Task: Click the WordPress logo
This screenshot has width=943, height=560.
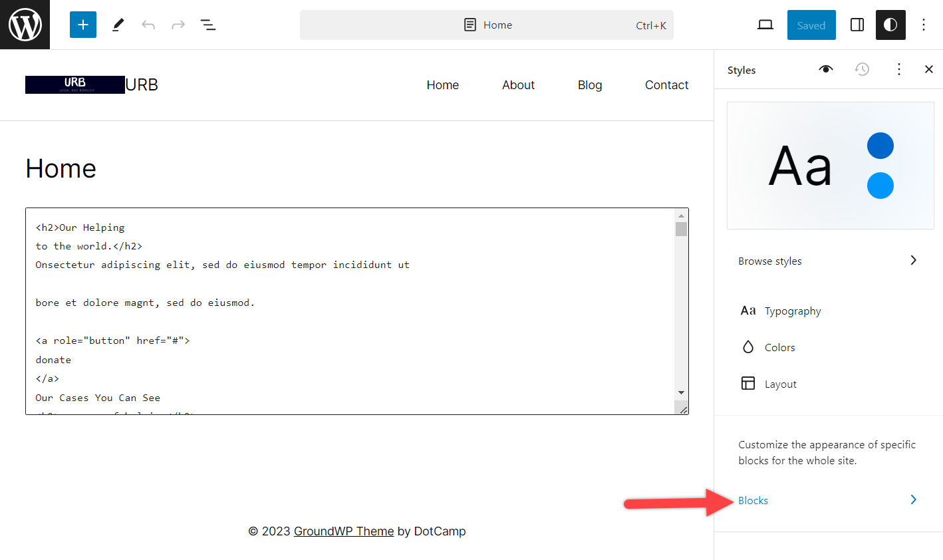Action: (25, 25)
